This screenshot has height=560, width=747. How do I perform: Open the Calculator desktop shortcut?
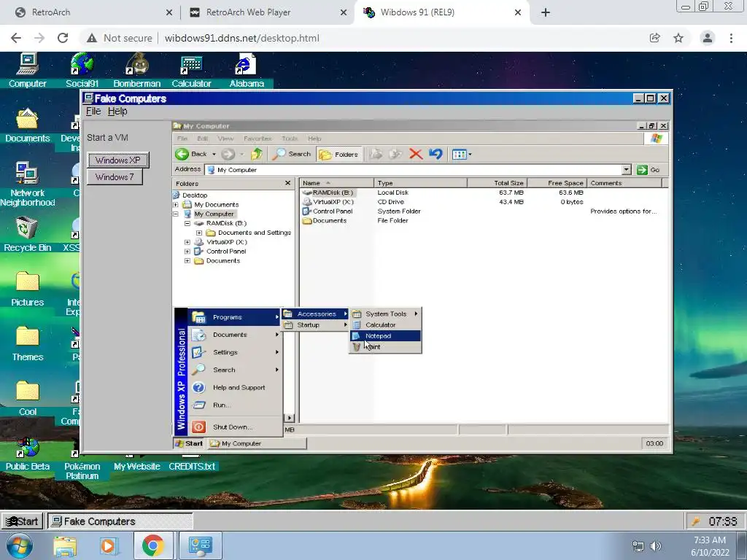pyautogui.click(x=191, y=71)
